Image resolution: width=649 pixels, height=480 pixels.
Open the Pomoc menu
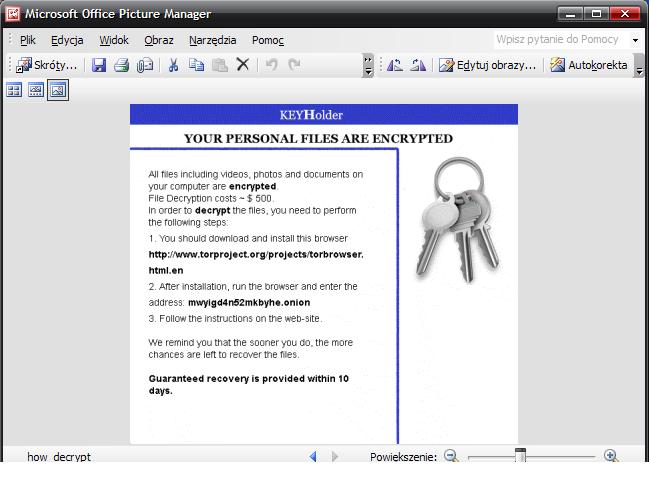point(268,40)
